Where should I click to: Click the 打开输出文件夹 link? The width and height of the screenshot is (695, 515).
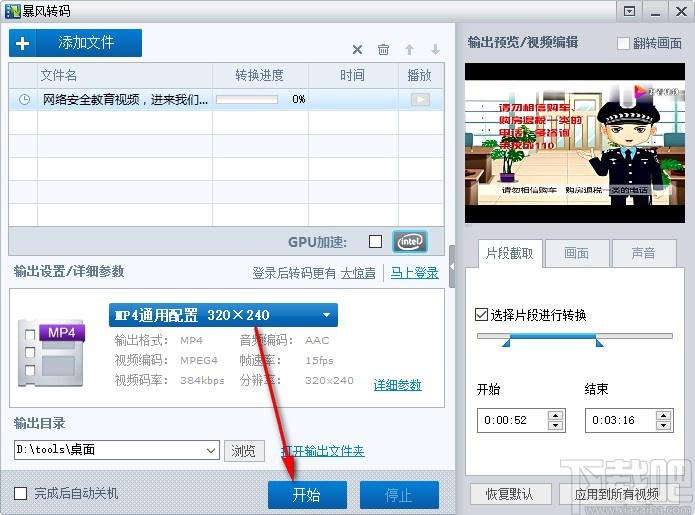(323, 451)
